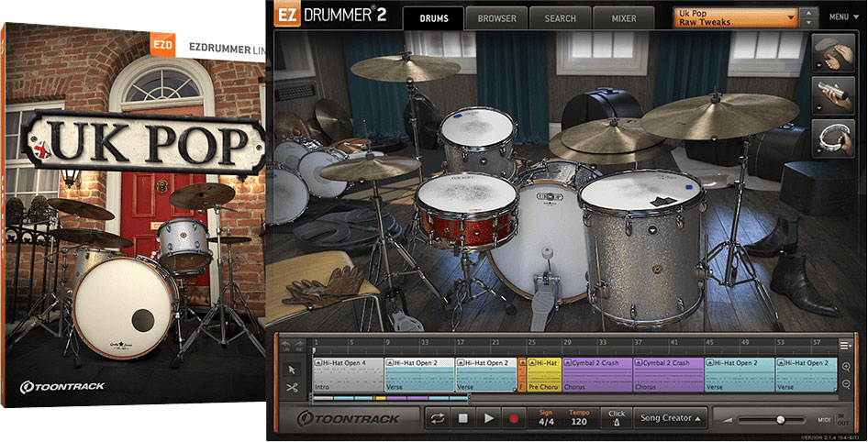This screenshot has width=868, height=442.
Task: Select next preset with down arrow
Action: coord(808,22)
